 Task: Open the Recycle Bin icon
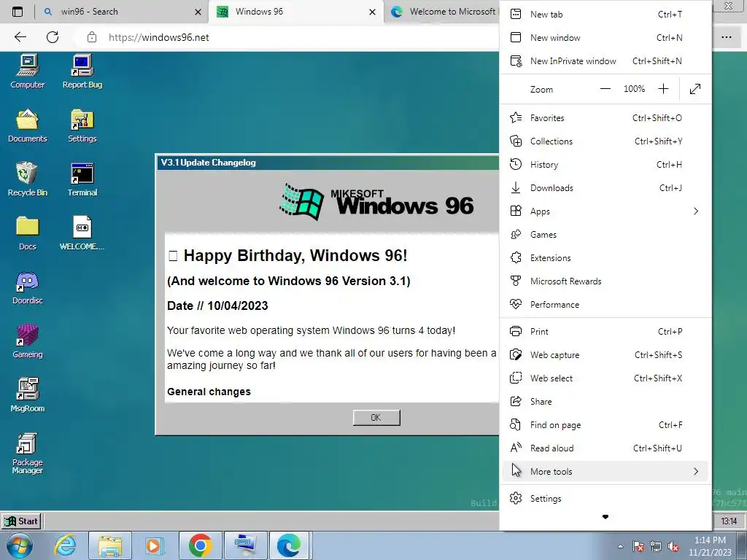click(x=27, y=179)
